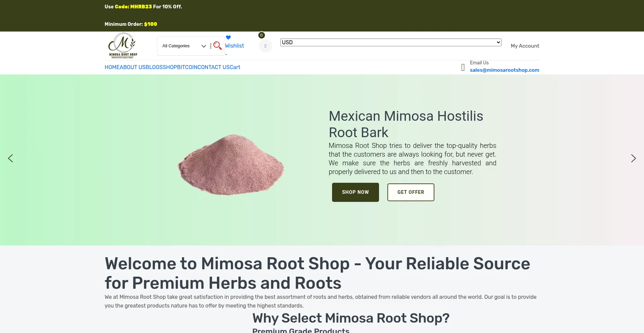Click the red magnifier search icon
The image size is (644, 333).
217,46
